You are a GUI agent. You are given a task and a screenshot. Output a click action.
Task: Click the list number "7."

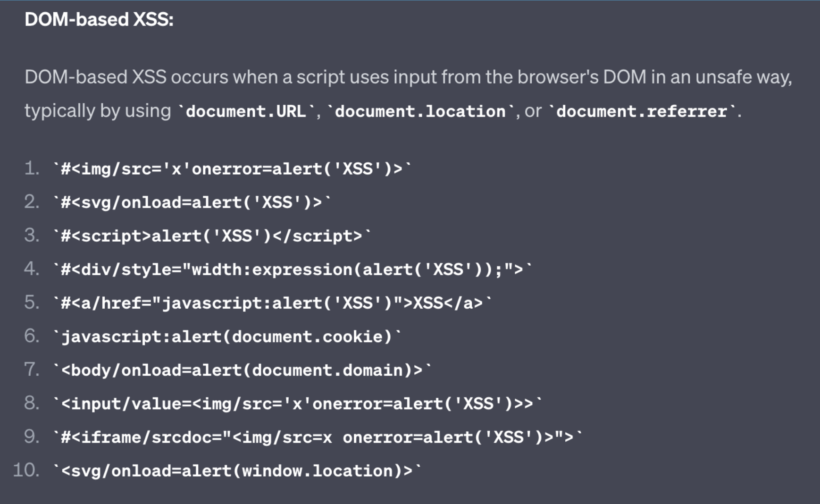32,369
